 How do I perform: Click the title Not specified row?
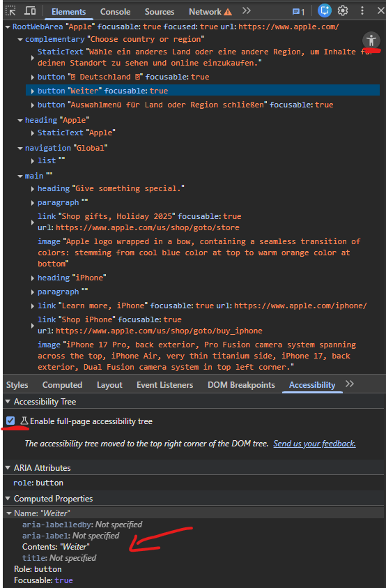[59, 558]
